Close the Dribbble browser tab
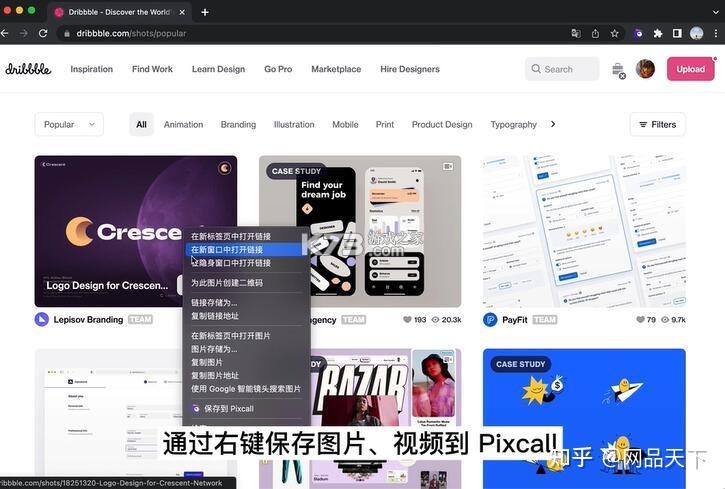Image resolution: width=725 pixels, height=489 pixels. coord(182,12)
